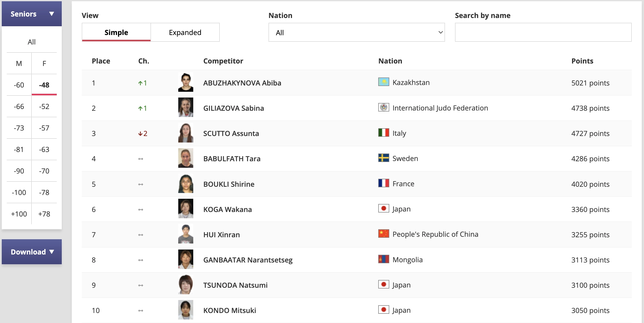Select the female -48 weight category

coord(44,85)
